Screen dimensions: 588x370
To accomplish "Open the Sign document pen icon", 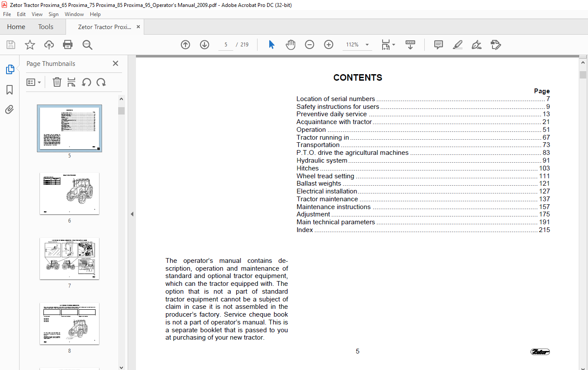I will [x=476, y=45].
